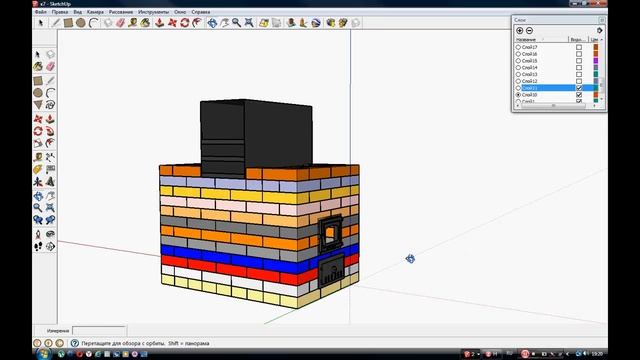Choose the Rectangle tool in top toolbar
This screenshot has width=640, height=360.
click(68, 23)
